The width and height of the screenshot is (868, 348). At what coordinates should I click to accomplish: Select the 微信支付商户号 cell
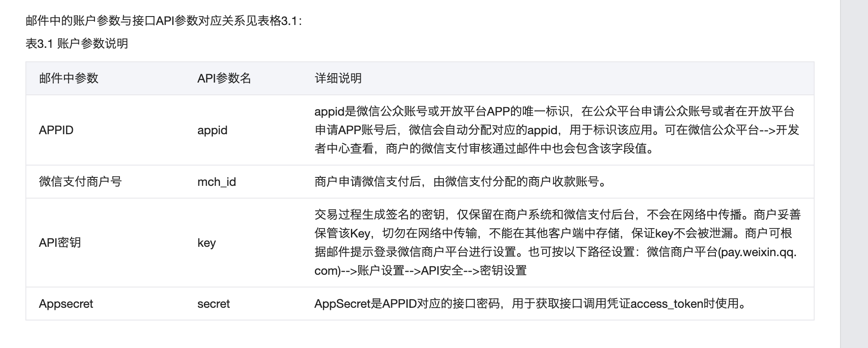coord(81,182)
